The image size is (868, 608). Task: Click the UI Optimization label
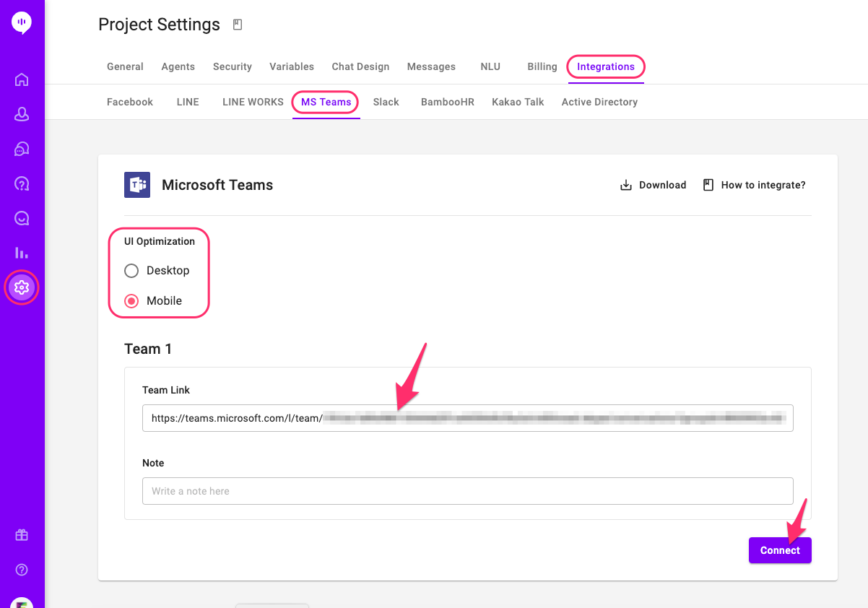click(160, 241)
